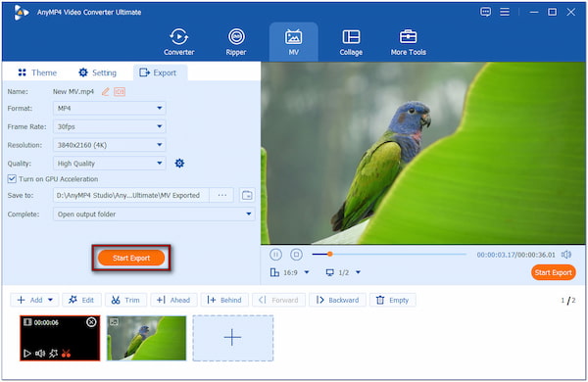Open the output folder icon beside Save to
This screenshot has width=588, height=382.
(247, 195)
